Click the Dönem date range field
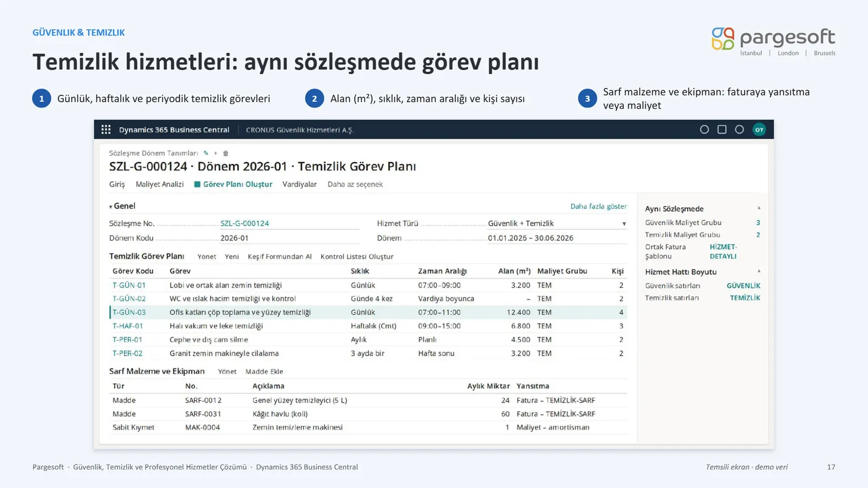This screenshot has height=488, width=868. 557,238
